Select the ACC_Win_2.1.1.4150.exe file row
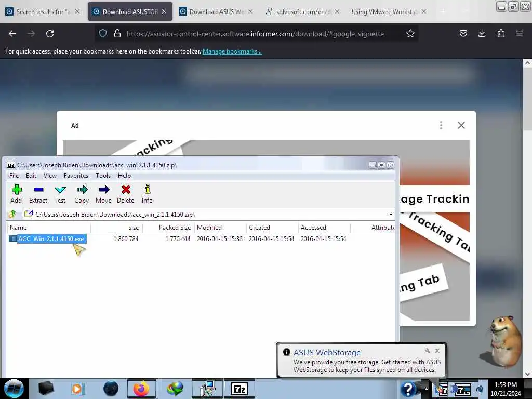532x399 pixels. [x=200, y=239]
